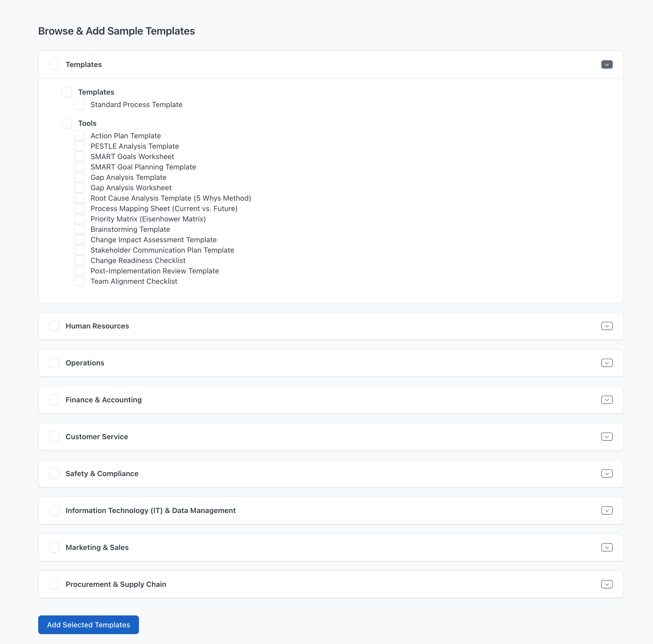The height and width of the screenshot is (644, 653).
Task: Expand Information Technology & Data Management chevron
Action: click(607, 510)
